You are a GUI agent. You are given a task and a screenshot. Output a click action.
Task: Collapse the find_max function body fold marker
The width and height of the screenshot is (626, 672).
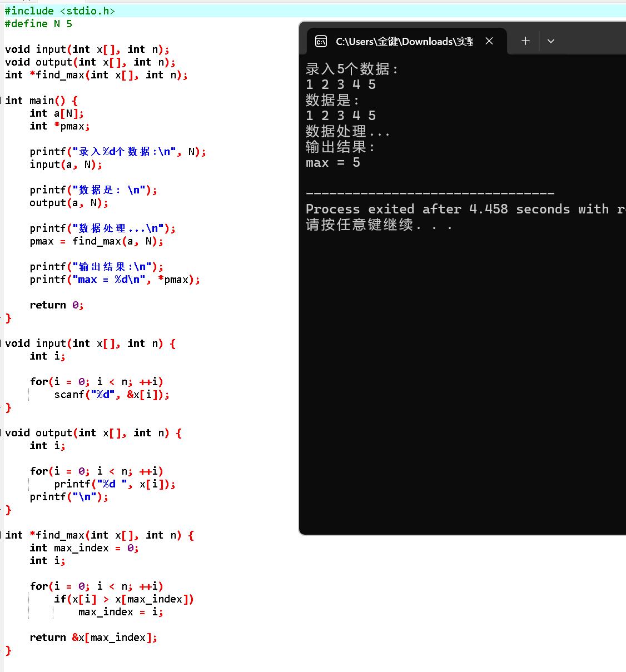coord(2,535)
